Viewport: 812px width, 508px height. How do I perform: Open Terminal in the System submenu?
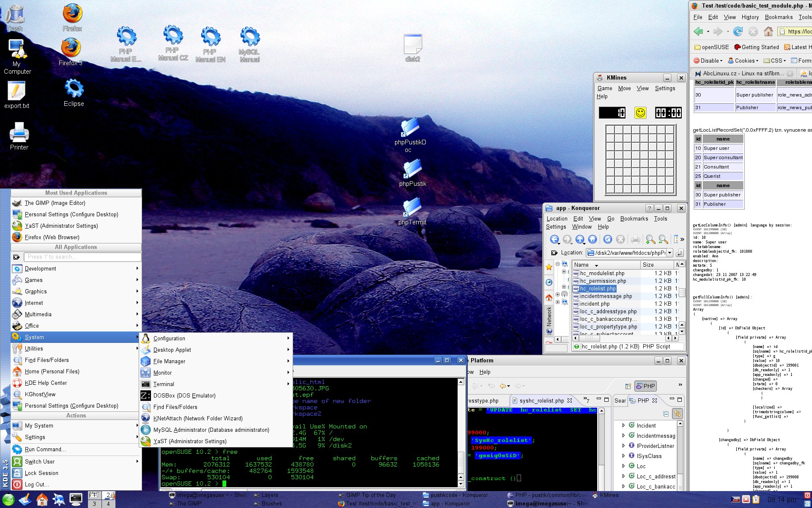click(x=216, y=384)
